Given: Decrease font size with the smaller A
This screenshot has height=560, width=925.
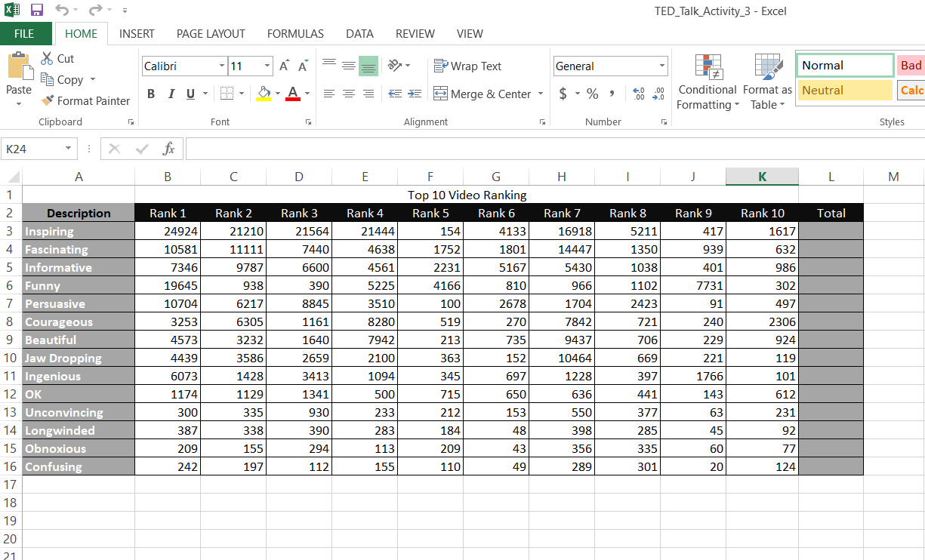Looking at the screenshot, I should (x=303, y=66).
